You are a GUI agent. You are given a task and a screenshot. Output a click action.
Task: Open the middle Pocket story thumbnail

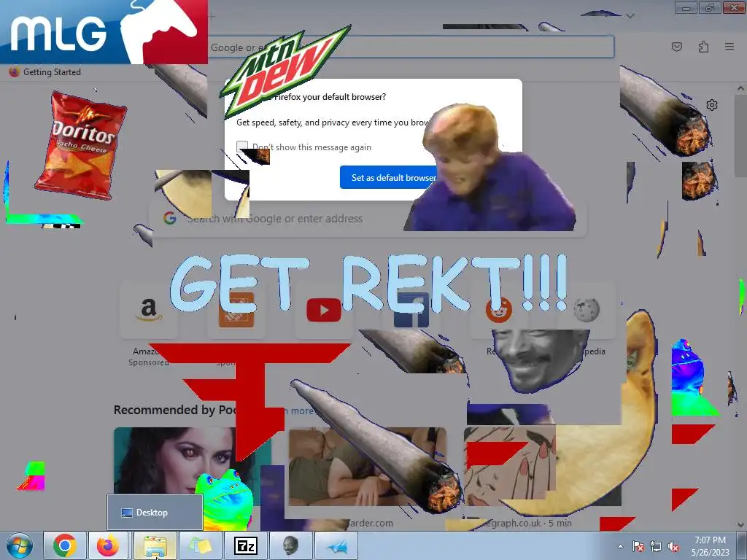368,467
